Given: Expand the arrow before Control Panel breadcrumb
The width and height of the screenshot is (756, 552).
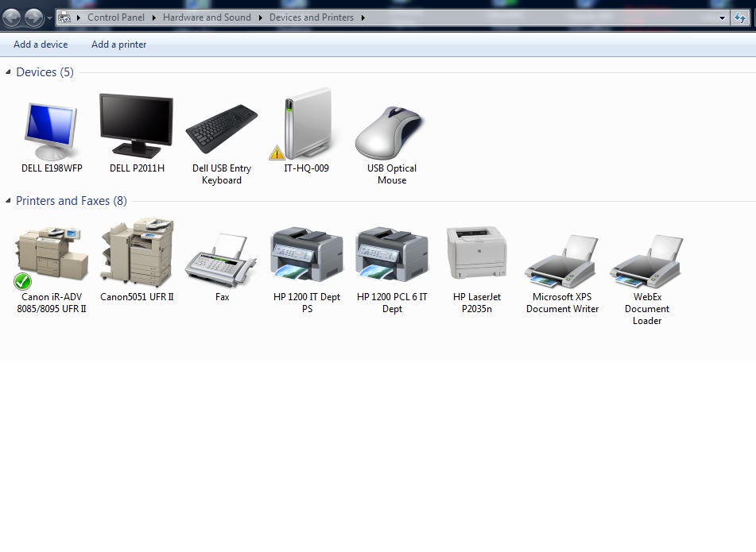Looking at the screenshot, I should pyautogui.click(x=79, y=17).
